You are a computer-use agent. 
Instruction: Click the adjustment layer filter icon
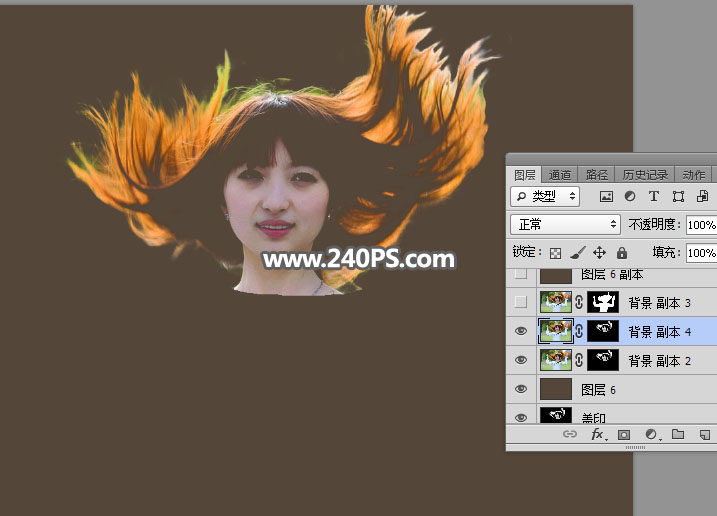[x=630, y=196]
